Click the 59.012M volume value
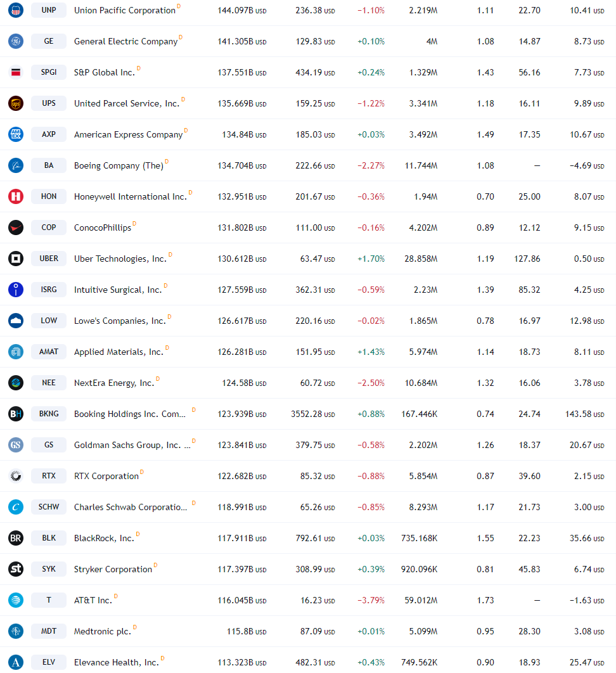This screenshot has width=616, height=673. pos(421,600)
